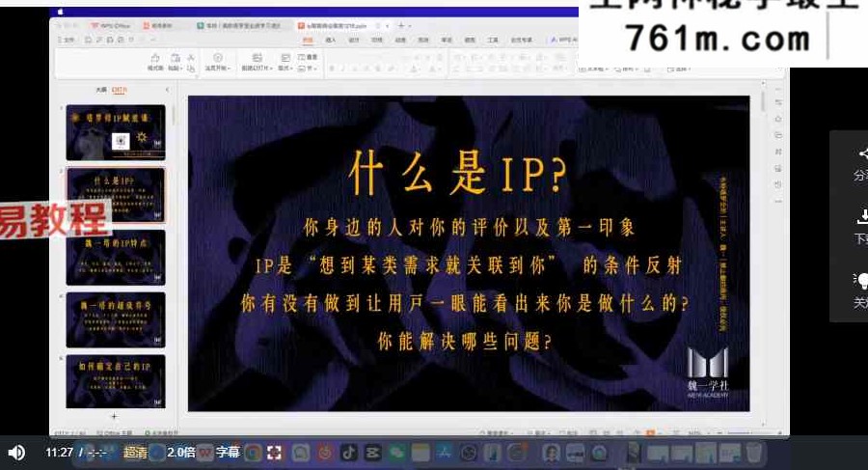Viewport: 868px width, 470px height.
Task: Collapse the slide panel with chevron
Action: 167,89
